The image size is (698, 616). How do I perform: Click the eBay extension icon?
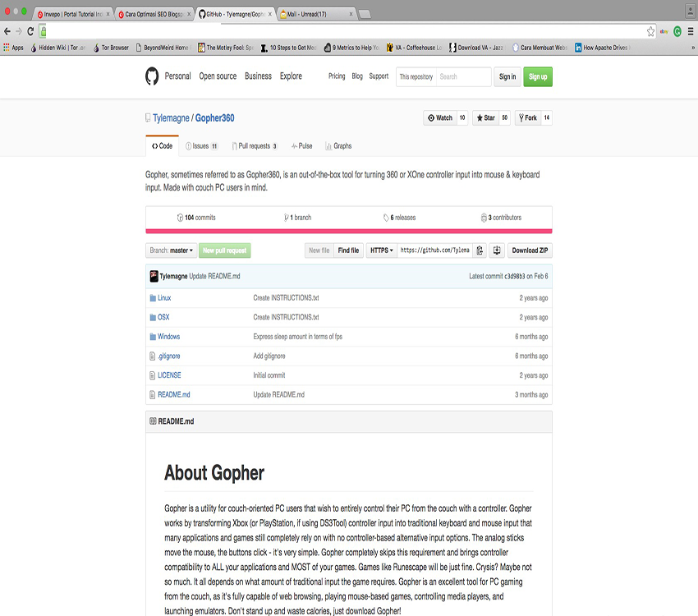coord(664,31)
